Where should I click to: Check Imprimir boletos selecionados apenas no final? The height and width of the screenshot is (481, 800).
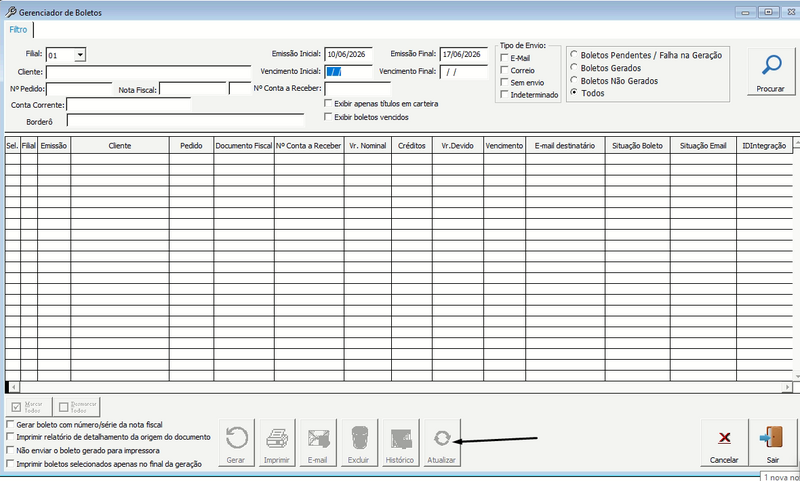point(10,464)
